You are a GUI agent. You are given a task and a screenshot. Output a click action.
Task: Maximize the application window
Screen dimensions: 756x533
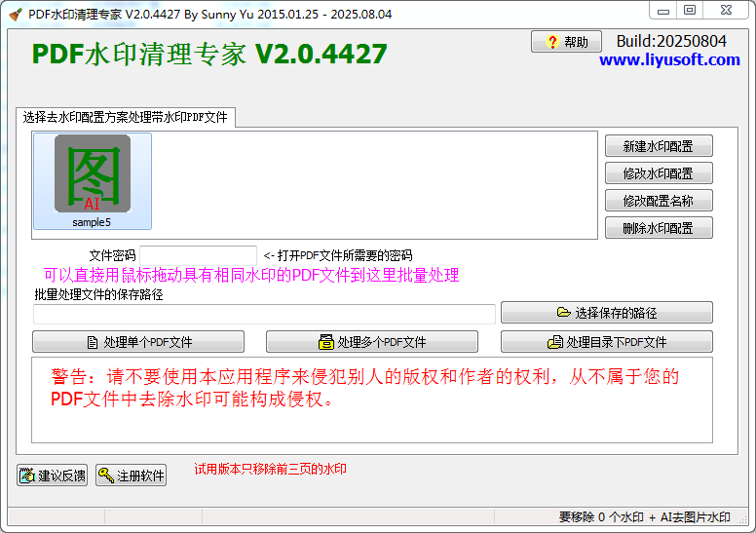pyautogui.click(x=690, y=11)
